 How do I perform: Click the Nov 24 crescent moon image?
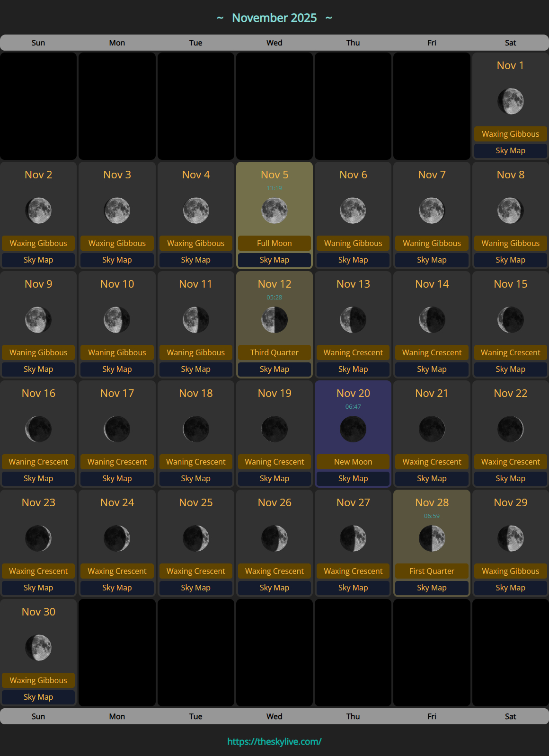117,538
